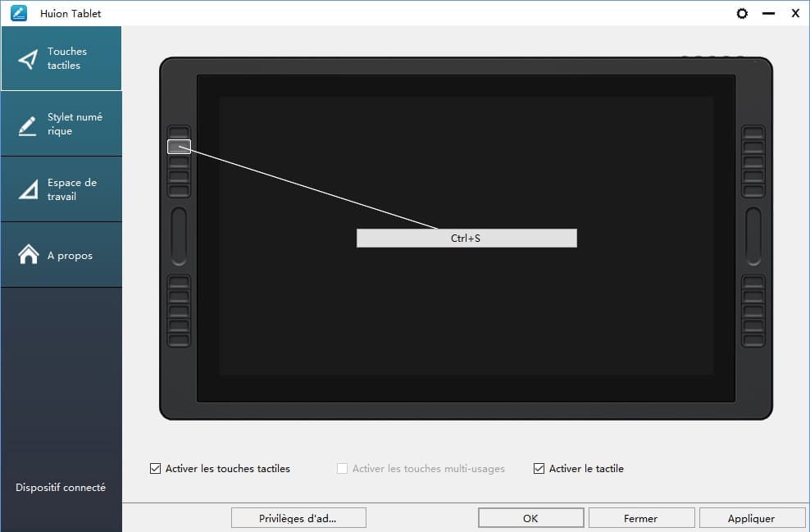Go to the Espace de travail tab
This screenshot has width=810, height=532.
pyautogui.click(x=61, y=189)
